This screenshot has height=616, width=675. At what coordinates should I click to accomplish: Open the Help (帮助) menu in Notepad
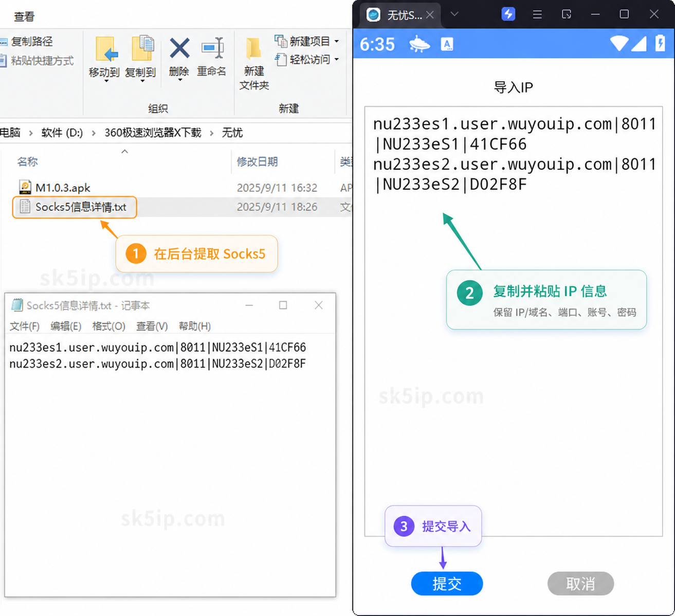(194, 326)
